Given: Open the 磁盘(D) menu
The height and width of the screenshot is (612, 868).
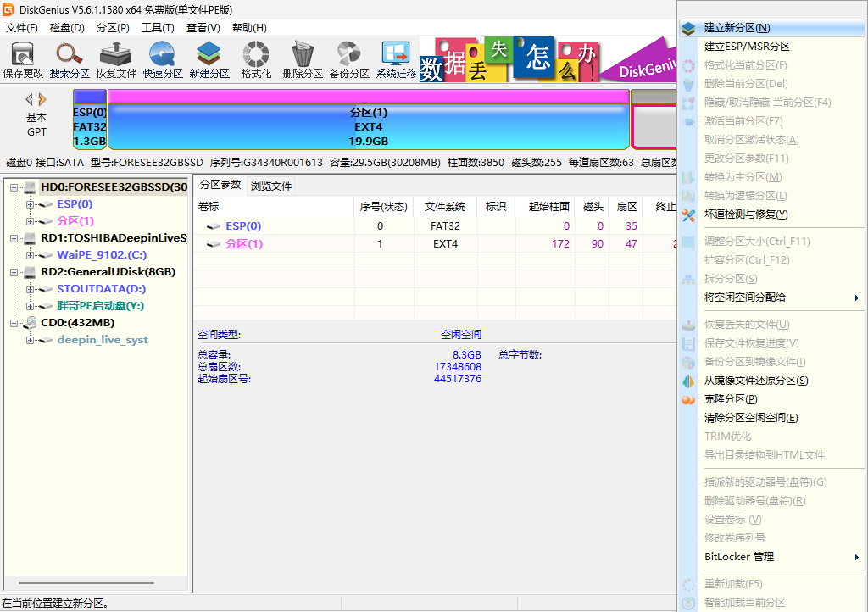Looking at the screenshot, I should pos(67,28).
